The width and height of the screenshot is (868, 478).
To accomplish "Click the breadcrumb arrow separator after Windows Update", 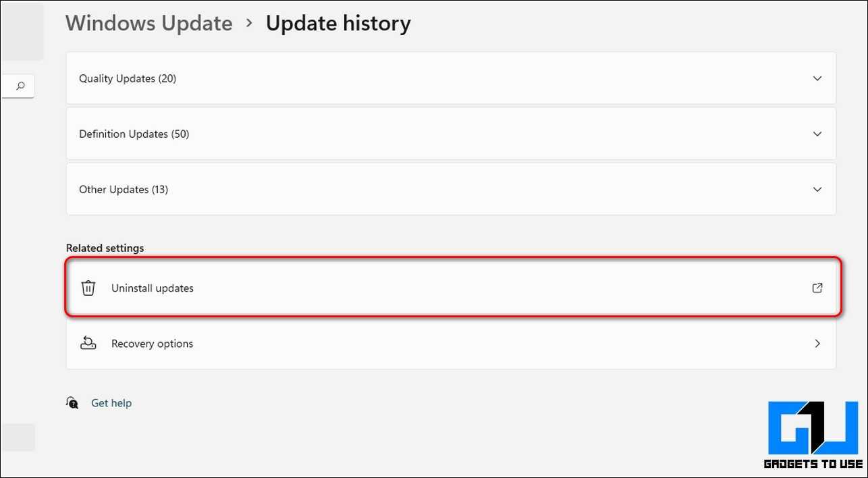I will coord(249,23).
